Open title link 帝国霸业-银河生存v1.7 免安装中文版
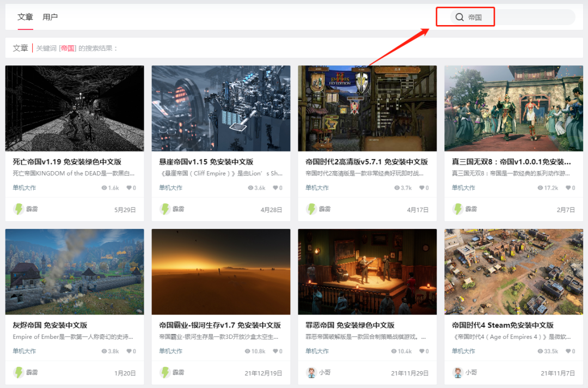This screenshot has width=588, height=388. point(220,325)
